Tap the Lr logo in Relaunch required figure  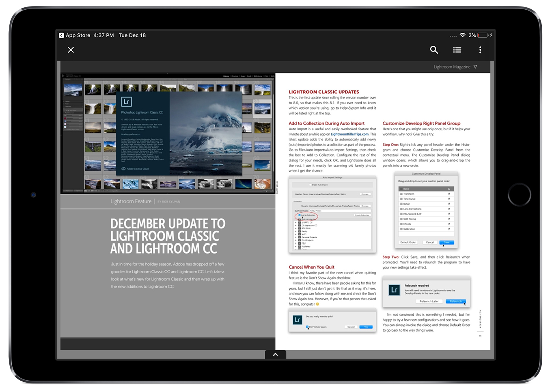point(394,290)
